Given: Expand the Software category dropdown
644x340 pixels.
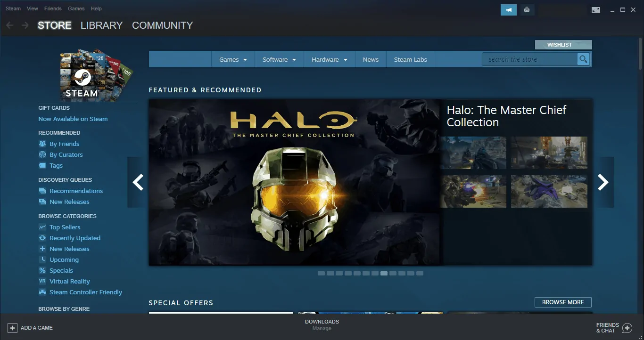Looking at the screenshot, I should 279,59.
